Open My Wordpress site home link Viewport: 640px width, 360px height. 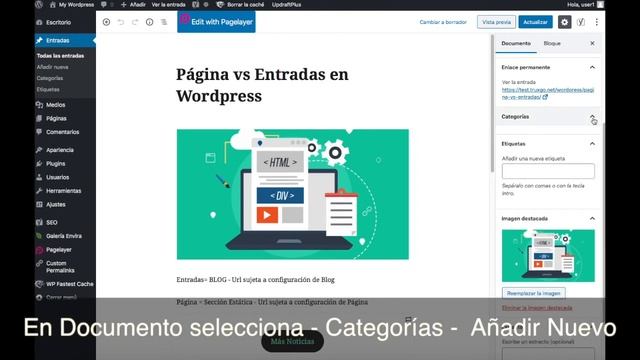click(72, 4)
